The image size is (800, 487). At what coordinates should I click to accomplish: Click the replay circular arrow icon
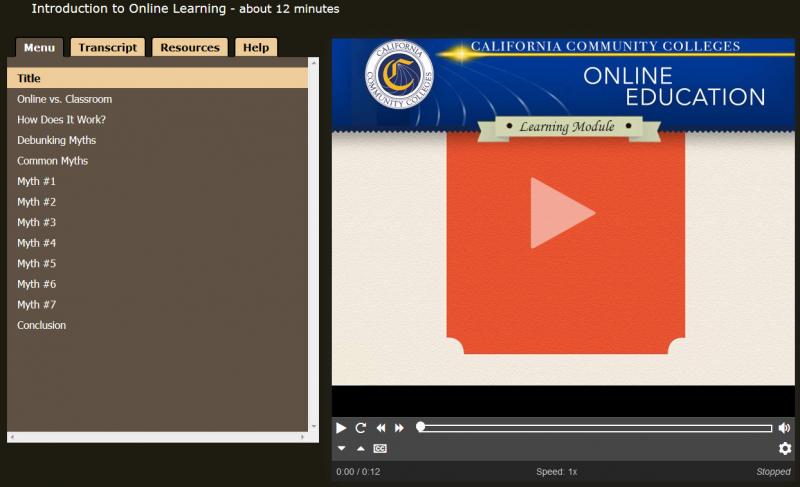tap(361, 428)
